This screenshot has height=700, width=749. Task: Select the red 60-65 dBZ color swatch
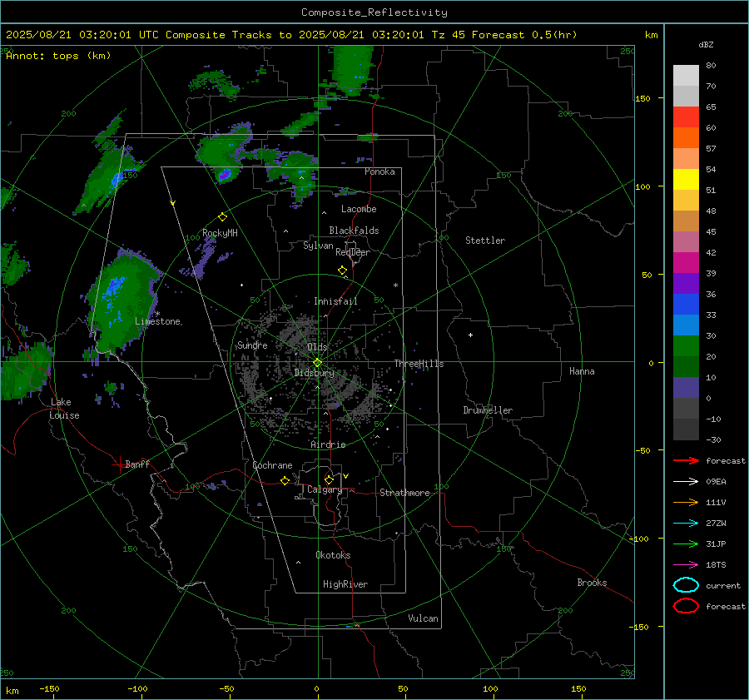[x=686, y=117]
